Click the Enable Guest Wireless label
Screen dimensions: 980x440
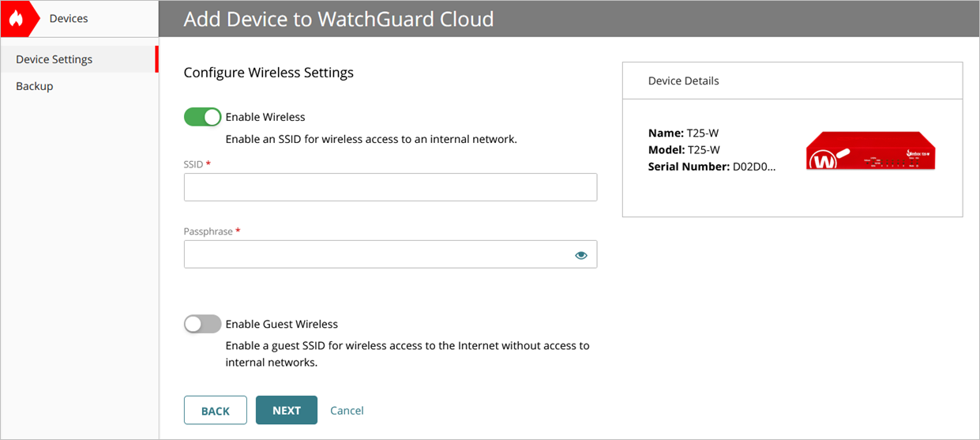282,324
